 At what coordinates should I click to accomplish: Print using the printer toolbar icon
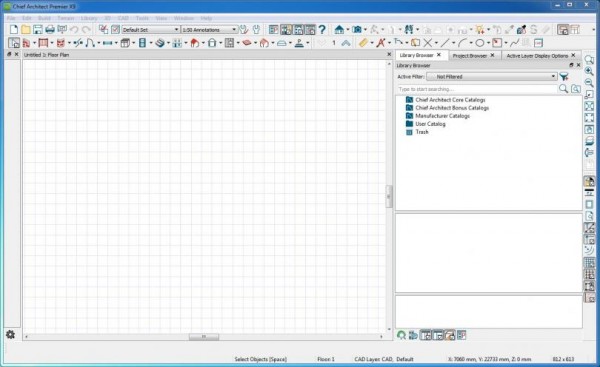coord(50,29)
